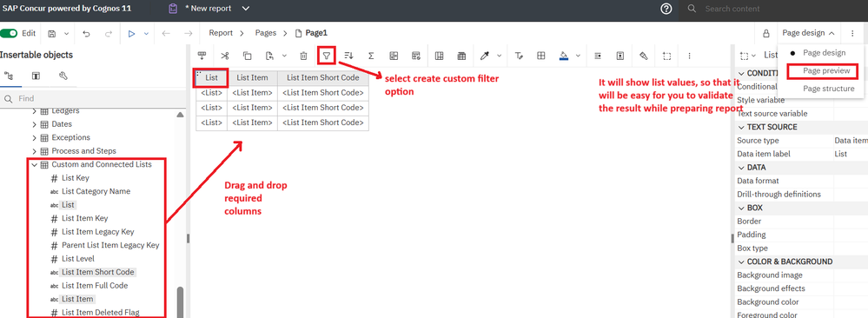Click the Delete trash icon
Viewport: 868px width, 318px height.
click(303, 56)
